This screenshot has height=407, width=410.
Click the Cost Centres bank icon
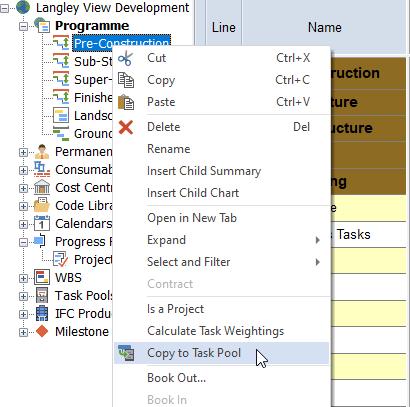(x=42, y=188)
